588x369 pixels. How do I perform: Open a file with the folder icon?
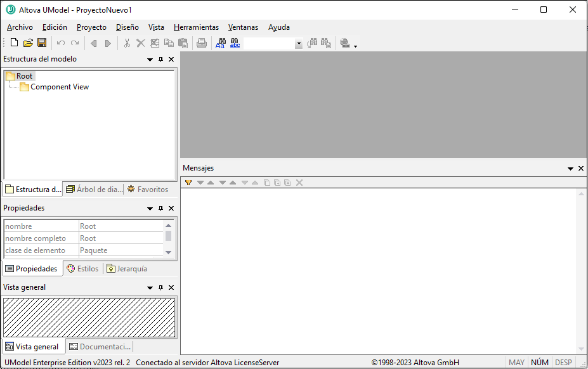(x=28, y=43)
